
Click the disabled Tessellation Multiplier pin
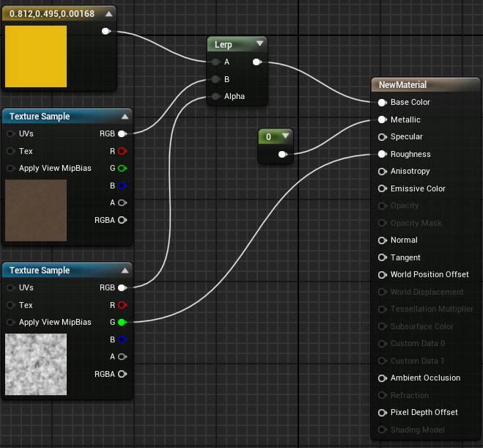pos(383,309)
